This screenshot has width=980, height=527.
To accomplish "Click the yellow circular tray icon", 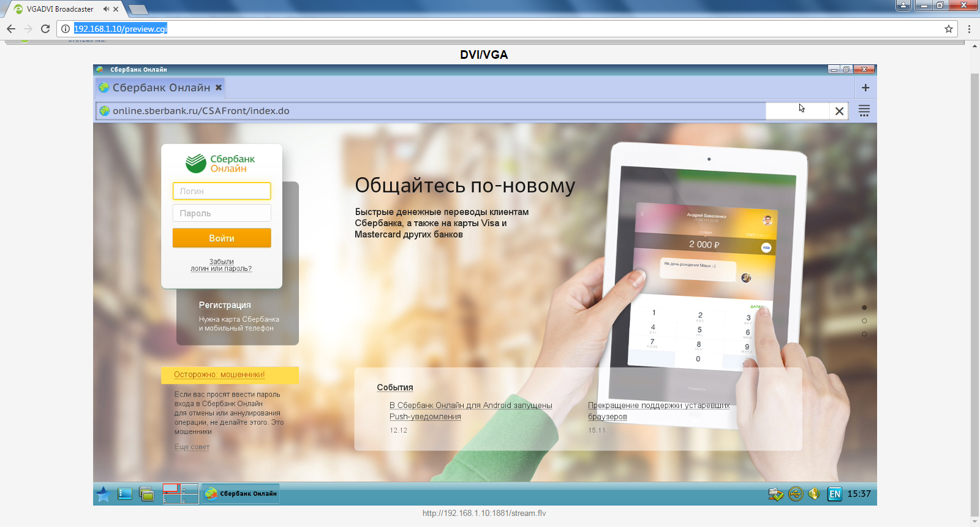I will coord(796,494).
